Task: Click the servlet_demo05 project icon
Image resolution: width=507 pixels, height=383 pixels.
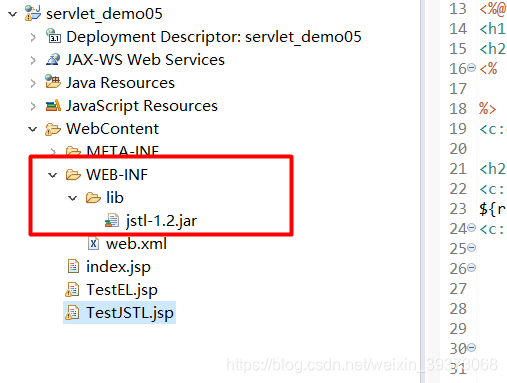Action: 33,13
